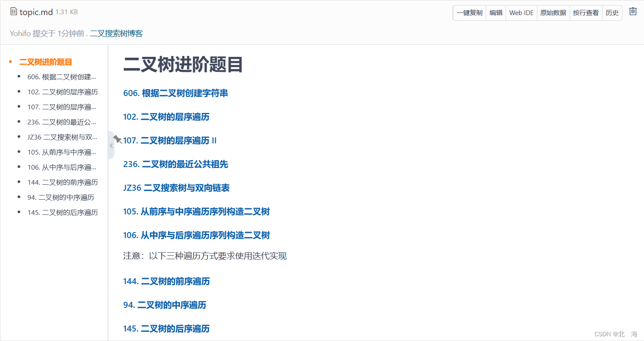Jump to outline item 145. 二叉树的后序遍历
The height and width of the screenshot is (341, 644).
(x=63, y=212)
